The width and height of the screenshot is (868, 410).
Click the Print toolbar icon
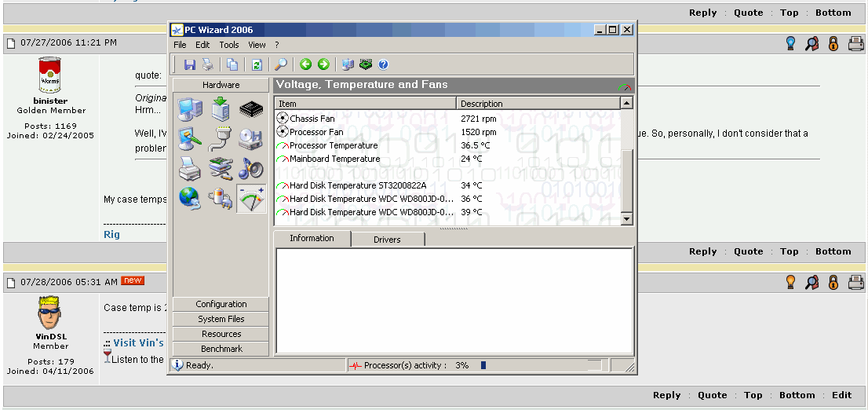208,64
